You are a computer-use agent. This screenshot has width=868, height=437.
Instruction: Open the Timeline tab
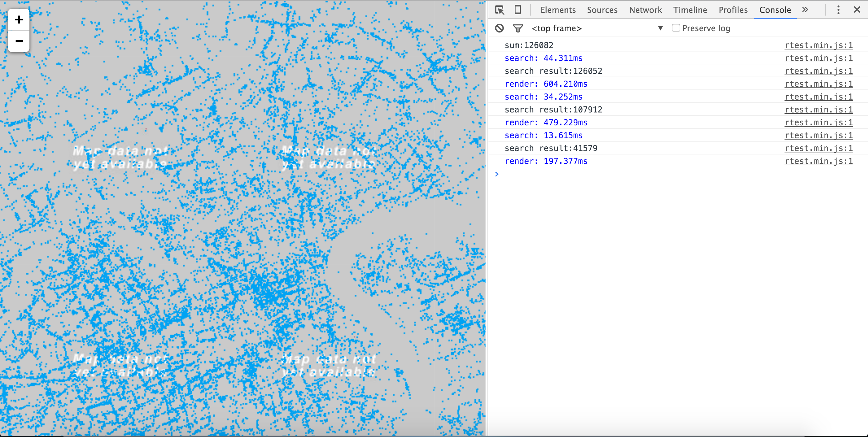coord(690,10)
